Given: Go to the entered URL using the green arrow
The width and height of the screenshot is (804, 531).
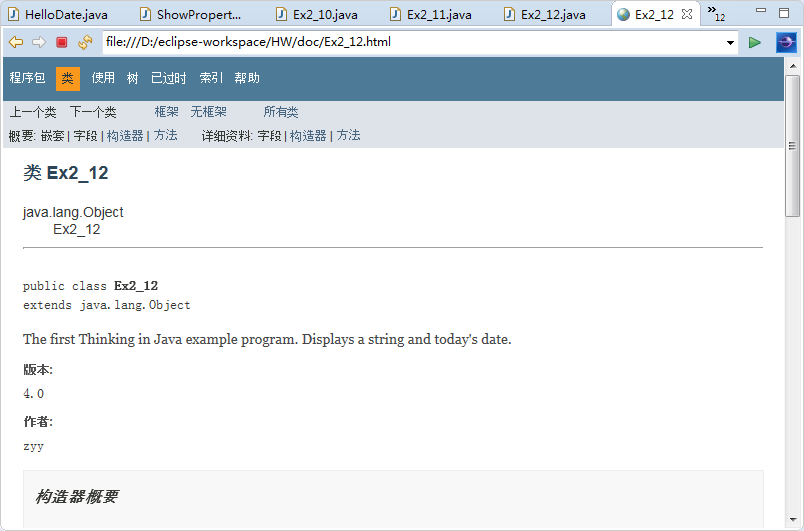Looking at the screenshot, I should coord(754,43).
